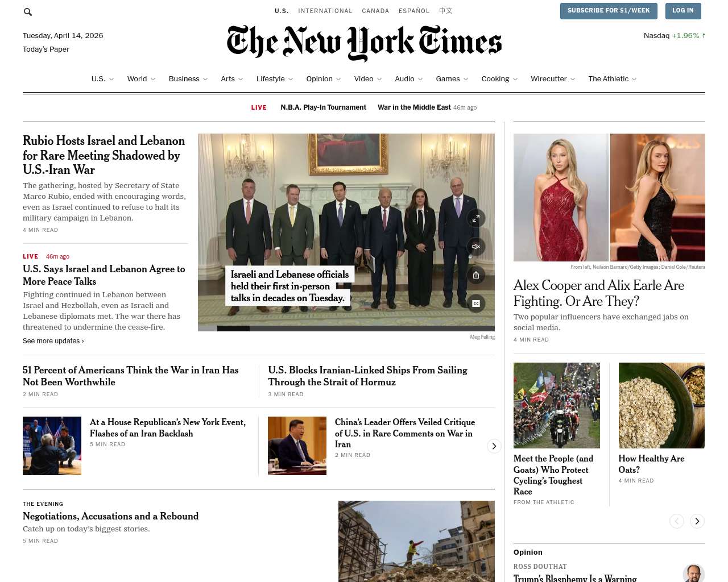728x582 pixels.
Task: Click the Log In button
Action: 683,11
